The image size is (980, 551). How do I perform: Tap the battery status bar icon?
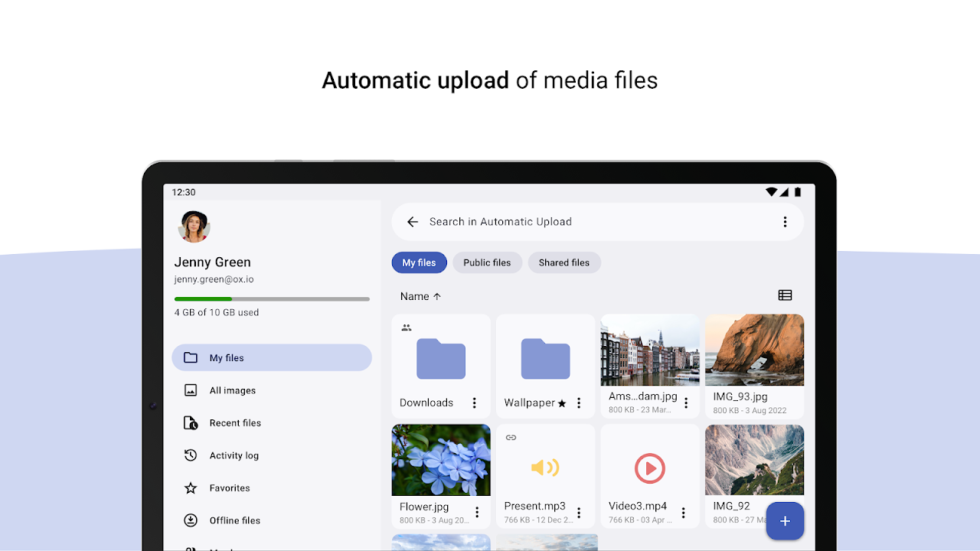797,192
